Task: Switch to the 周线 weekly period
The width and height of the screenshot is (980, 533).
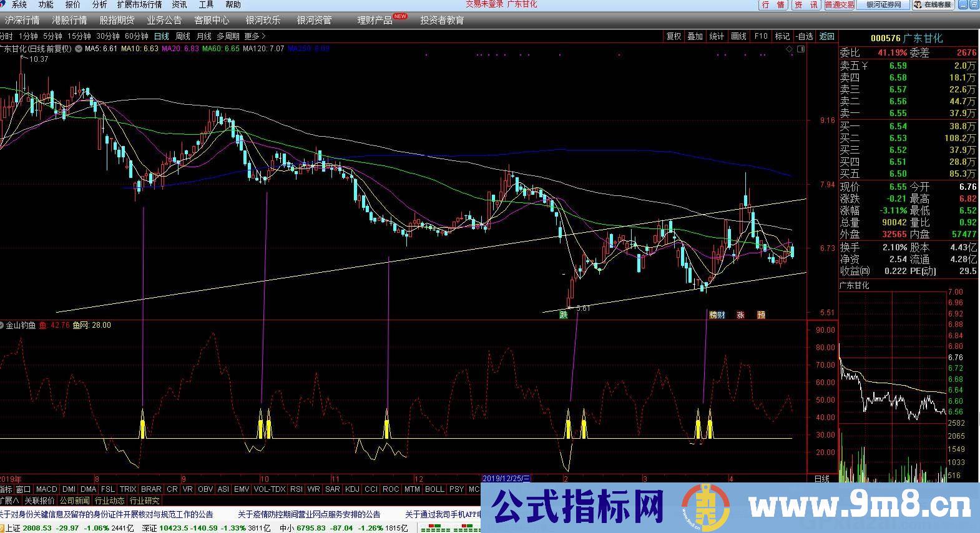Action: coord(182,36)
